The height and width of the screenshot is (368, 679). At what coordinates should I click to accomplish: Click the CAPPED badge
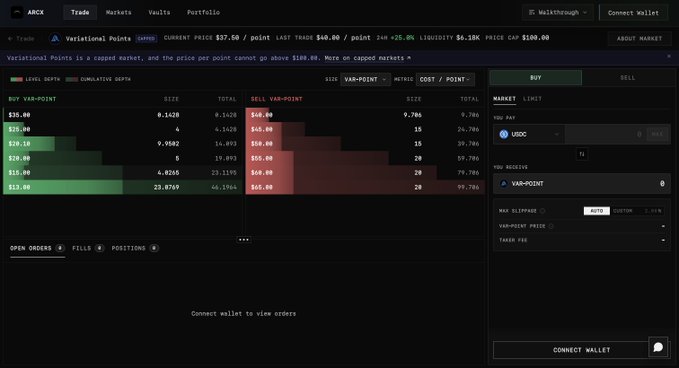(146, 39)
